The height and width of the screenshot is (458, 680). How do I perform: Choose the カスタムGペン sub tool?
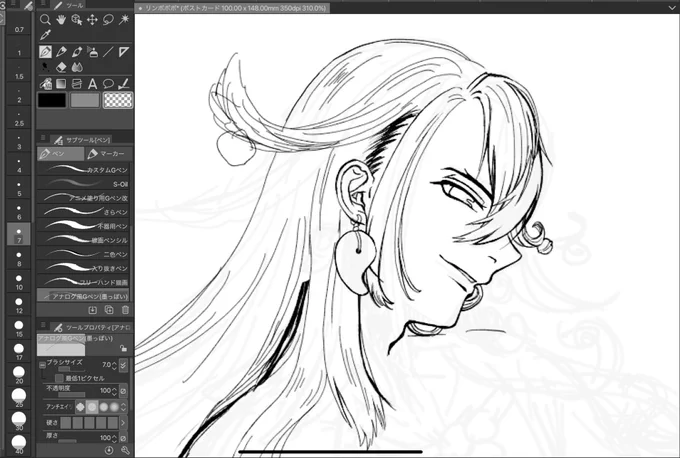(83, 170)
